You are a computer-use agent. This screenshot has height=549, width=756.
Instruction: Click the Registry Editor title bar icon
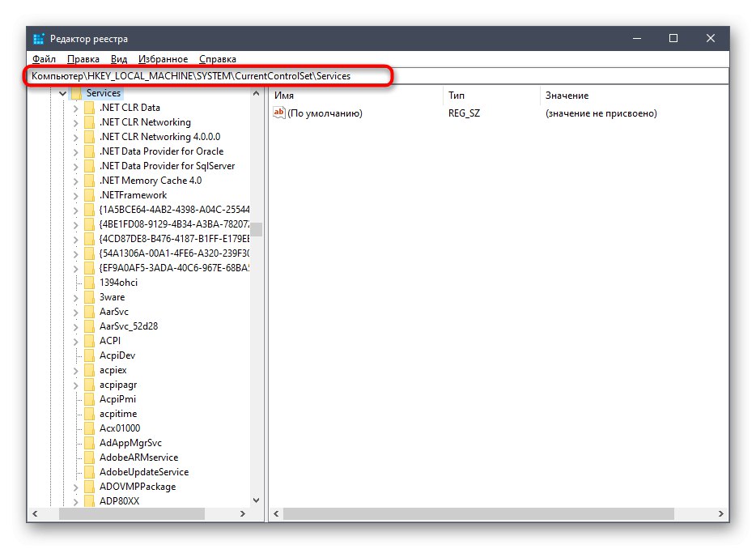(39, 39)
